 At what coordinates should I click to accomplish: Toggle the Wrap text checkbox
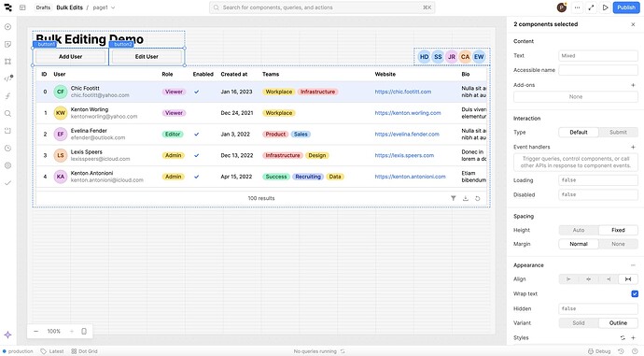(x=635, y=293)
